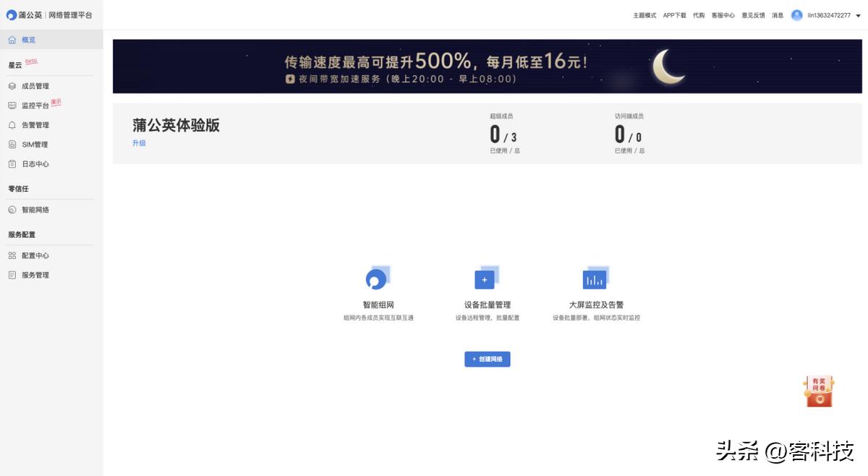Click the 大屏监控及告警 chart icon
868x476 pixels.
(595, 277)
